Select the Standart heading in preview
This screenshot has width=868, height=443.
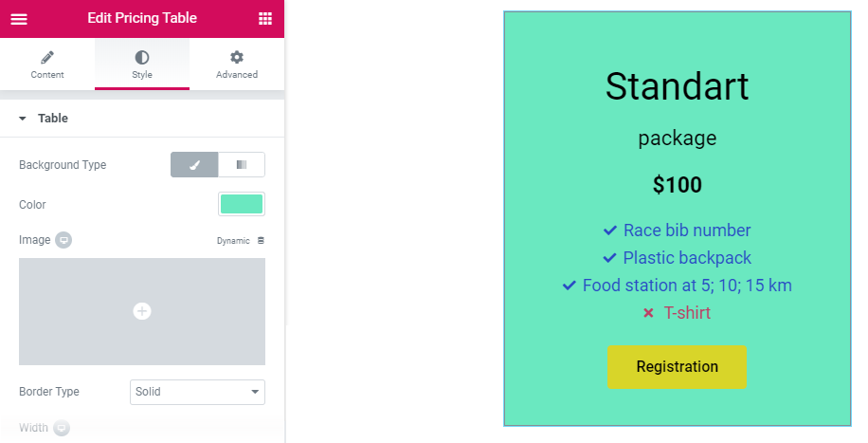677,86
